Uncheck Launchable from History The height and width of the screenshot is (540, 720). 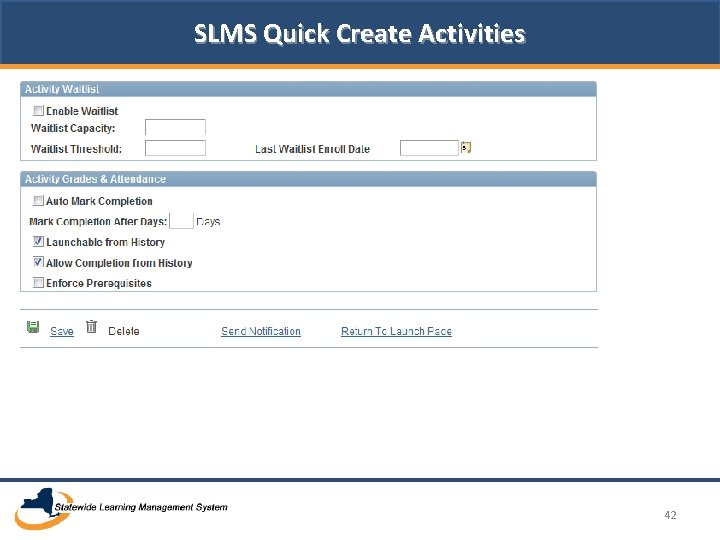tap(38, 241)
